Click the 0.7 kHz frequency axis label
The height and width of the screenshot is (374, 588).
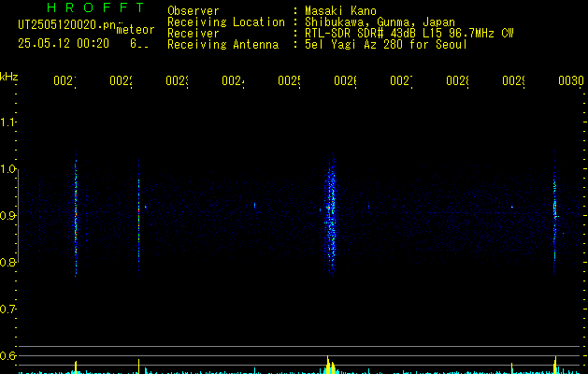(7, 309)
